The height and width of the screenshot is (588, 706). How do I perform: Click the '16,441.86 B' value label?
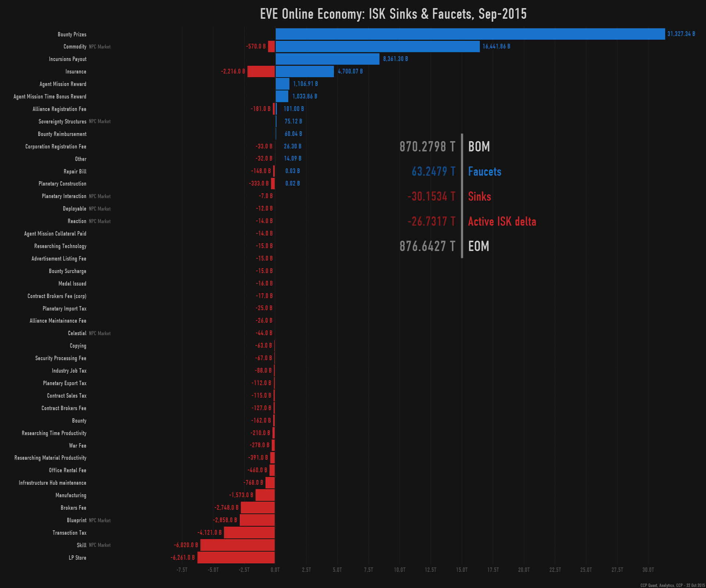pyautogui.click(x=496, y=46)
